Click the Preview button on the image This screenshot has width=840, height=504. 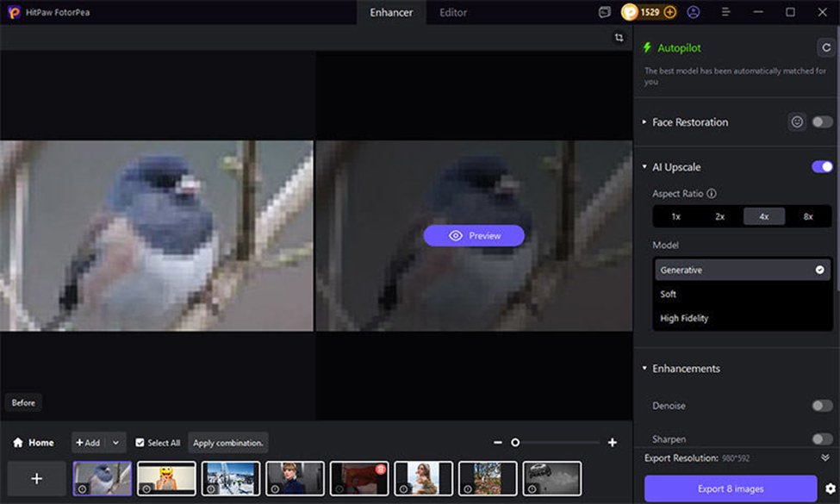tap(473, 235)
